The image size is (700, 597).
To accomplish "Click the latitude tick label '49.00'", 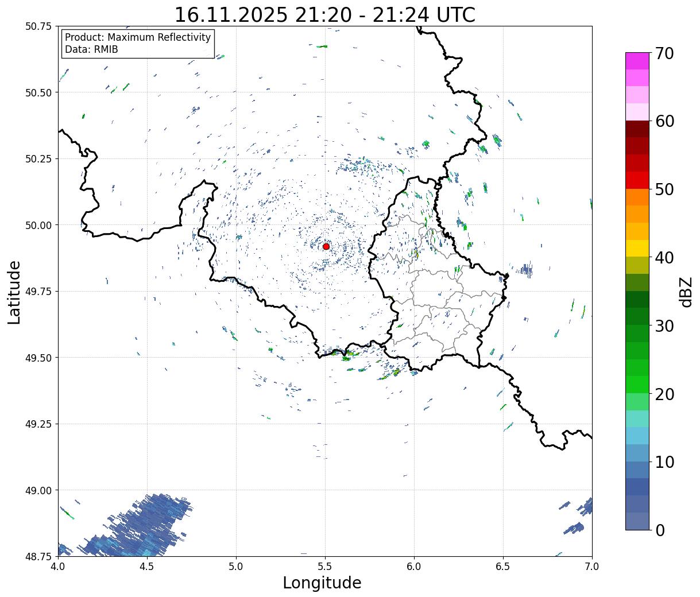I will 38,490.
